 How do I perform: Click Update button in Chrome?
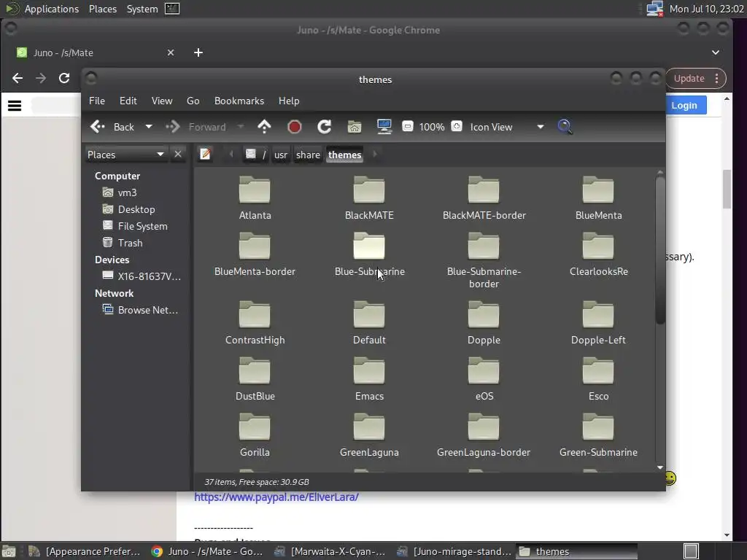pyautogui.click(x=689, y=78)
